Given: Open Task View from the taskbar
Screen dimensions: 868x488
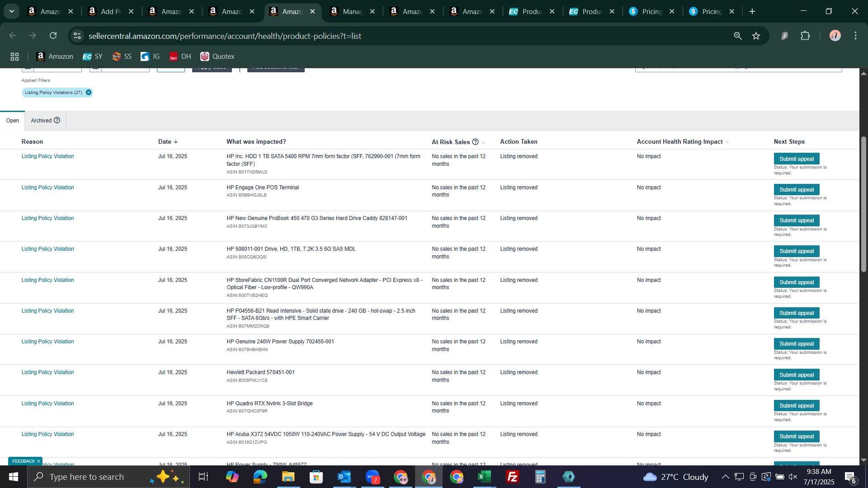Looking at the screenshot, I should coord(203,477).
